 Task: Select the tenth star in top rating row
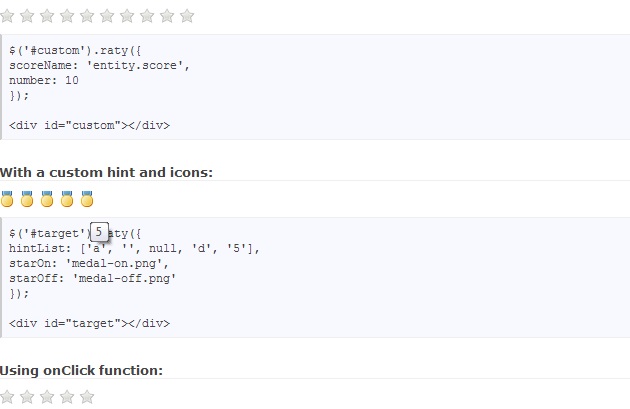click(x=187, y=16)
